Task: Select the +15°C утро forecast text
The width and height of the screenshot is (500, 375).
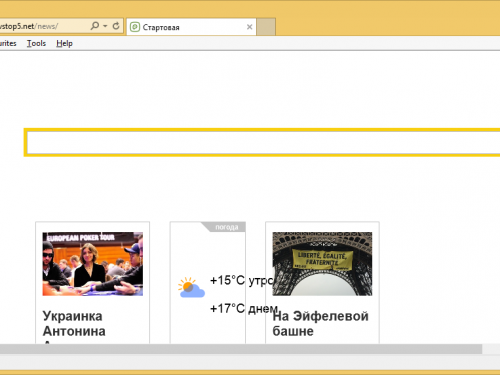Action: coord(242,280)
